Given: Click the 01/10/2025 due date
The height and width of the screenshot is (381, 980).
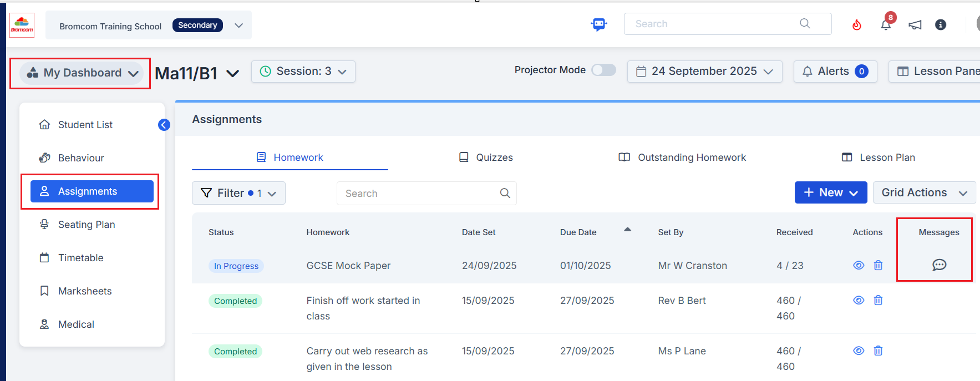Looking at the screenshot, I should tap(585, 266).
